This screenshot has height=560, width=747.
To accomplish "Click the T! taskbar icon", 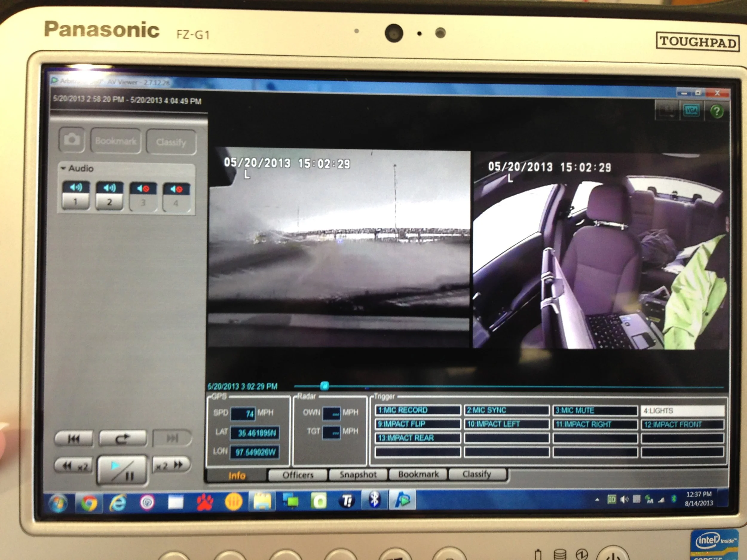I will tap(347, 500).
